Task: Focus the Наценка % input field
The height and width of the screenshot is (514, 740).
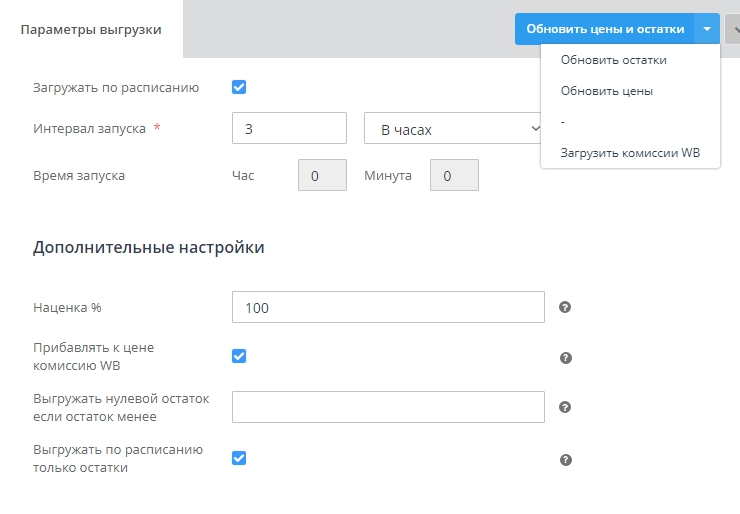Action: click(x=388, y=307)
